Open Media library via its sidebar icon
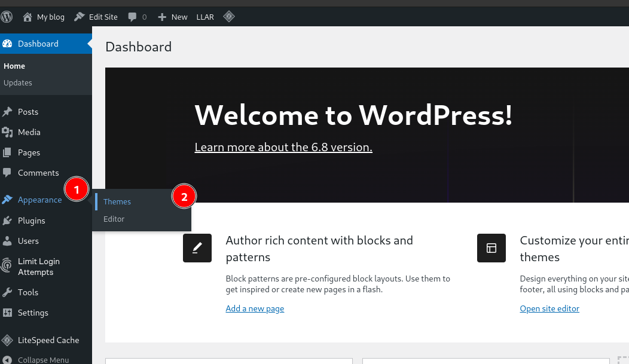Image resolution: width=629 pixels, height=364 pixels. [x=10, y=132]
